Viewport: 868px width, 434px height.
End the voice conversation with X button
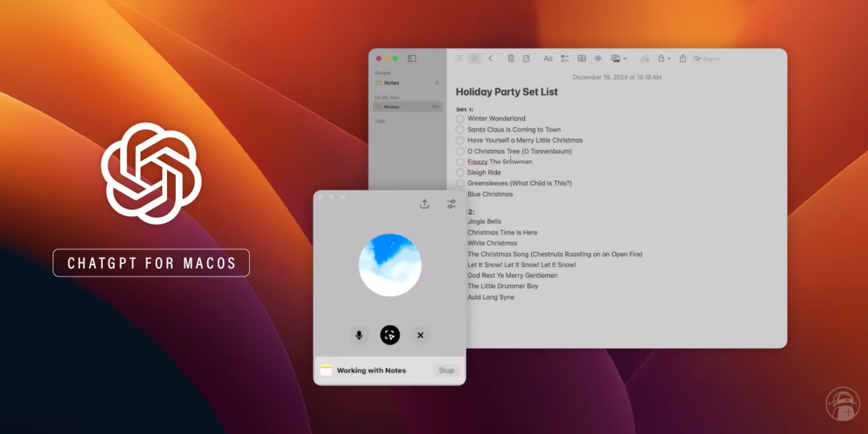(x=420, y=335)
